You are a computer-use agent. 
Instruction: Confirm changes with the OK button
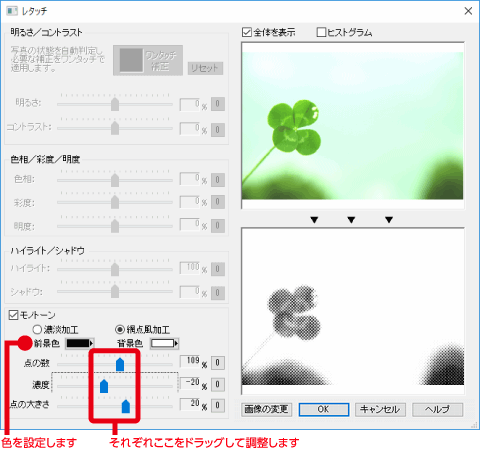coord(324,409)
